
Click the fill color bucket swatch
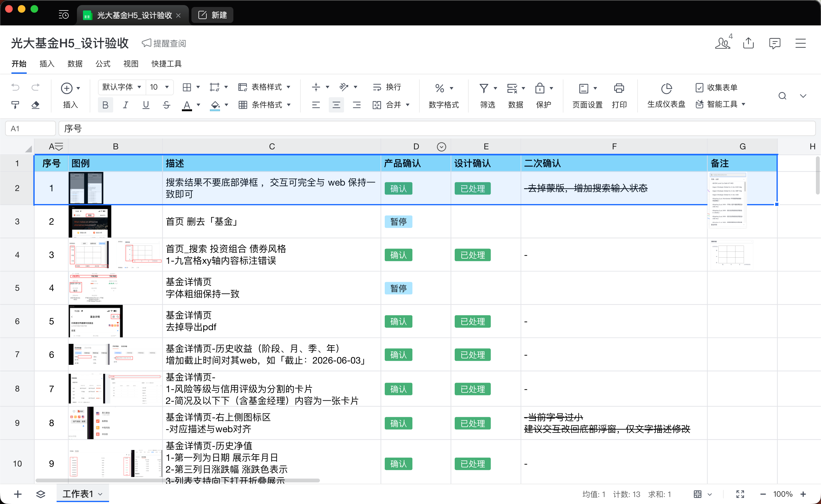point(215,106)
